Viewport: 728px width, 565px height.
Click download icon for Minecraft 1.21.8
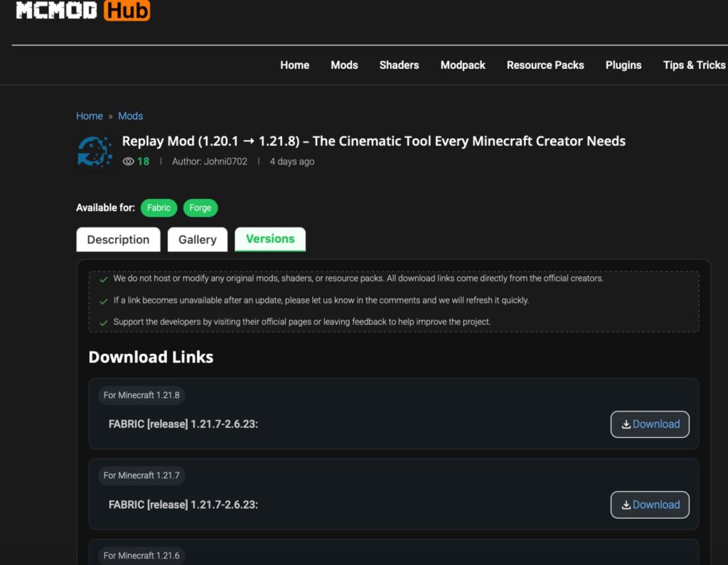626,424
